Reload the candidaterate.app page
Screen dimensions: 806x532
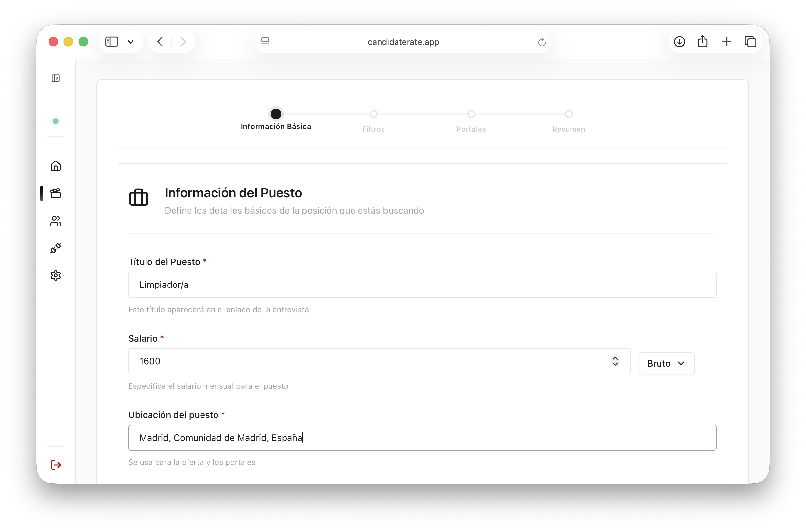[541, 42]
